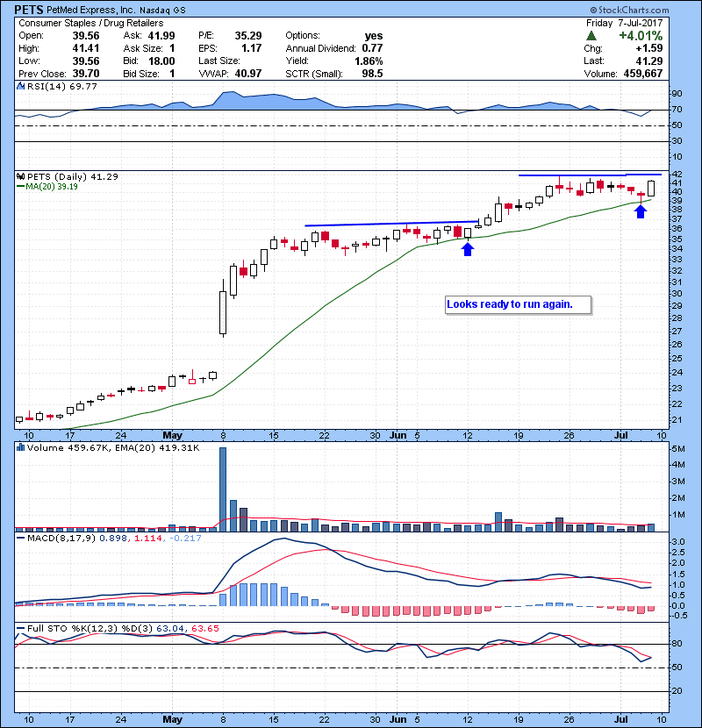Screen dimensions: 702x728
Task: Click the candlestick icon beside PETS (Daily)
Action: click(20, 177)
